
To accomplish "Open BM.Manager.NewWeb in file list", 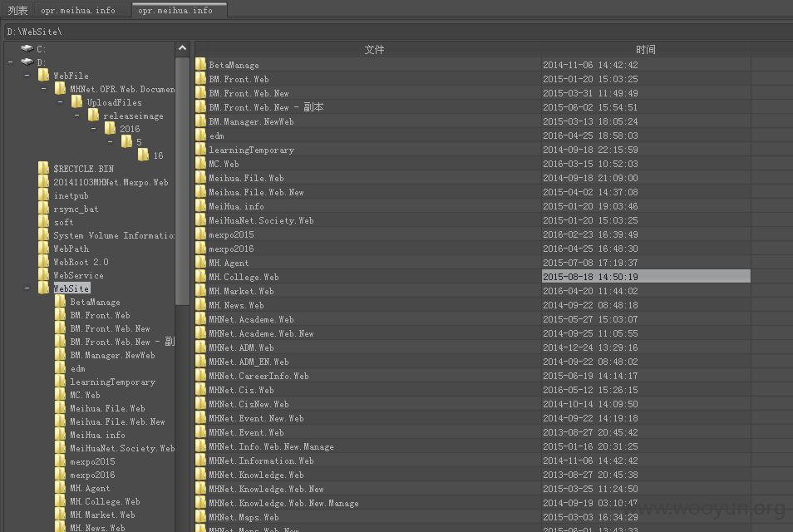I will [x=251, y=121].
